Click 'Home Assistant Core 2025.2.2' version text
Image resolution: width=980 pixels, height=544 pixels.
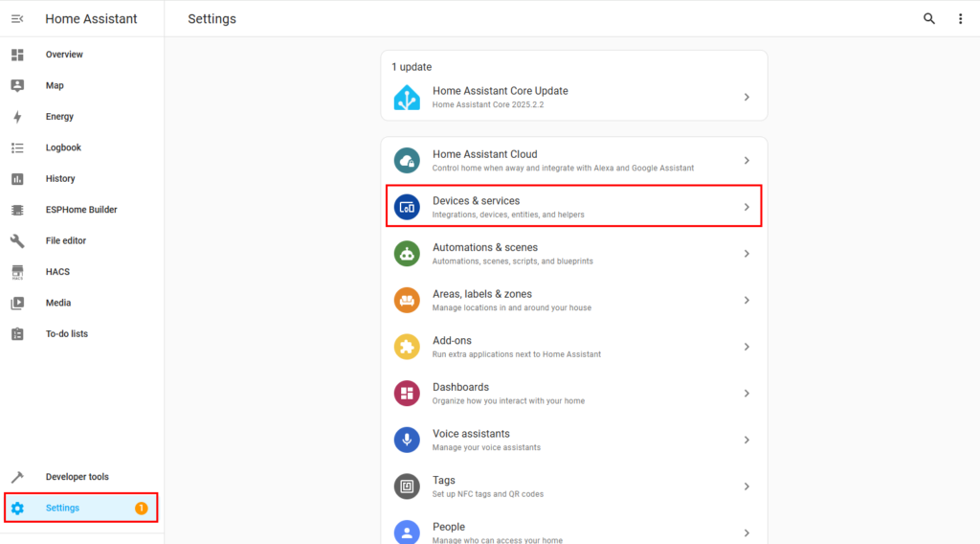[x=488, y=105]
